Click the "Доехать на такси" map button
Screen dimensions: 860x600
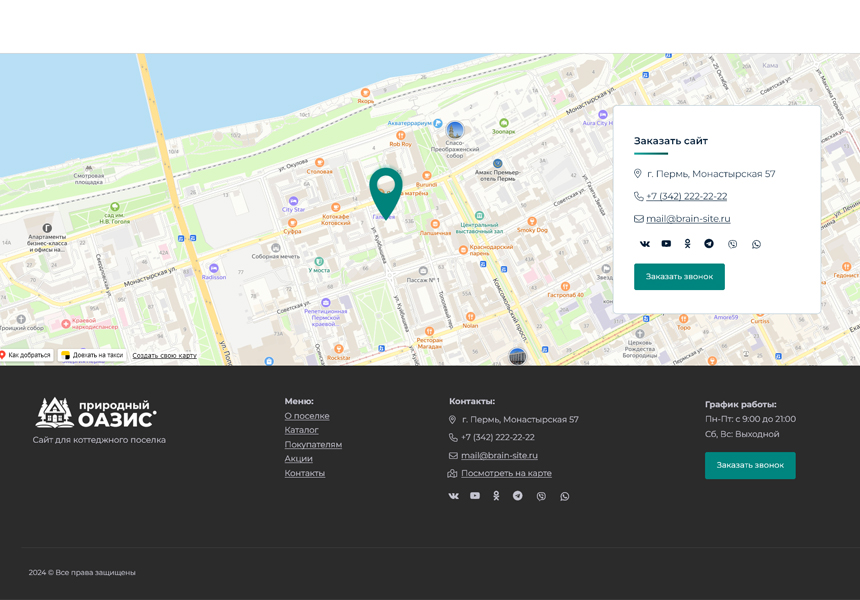point(93,355)
